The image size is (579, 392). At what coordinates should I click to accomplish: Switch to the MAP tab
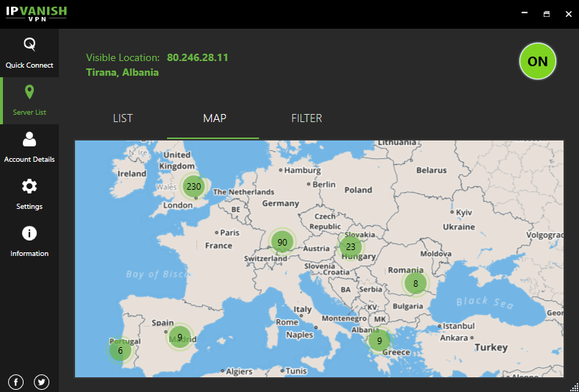[x=215, y=118]
